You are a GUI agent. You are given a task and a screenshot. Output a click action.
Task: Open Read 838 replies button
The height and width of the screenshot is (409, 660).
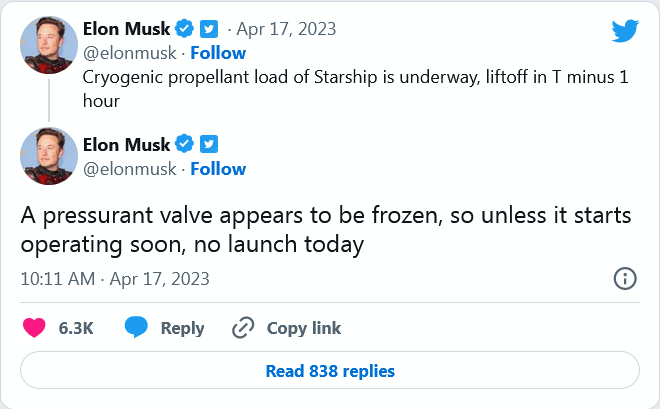coord(330,371)
